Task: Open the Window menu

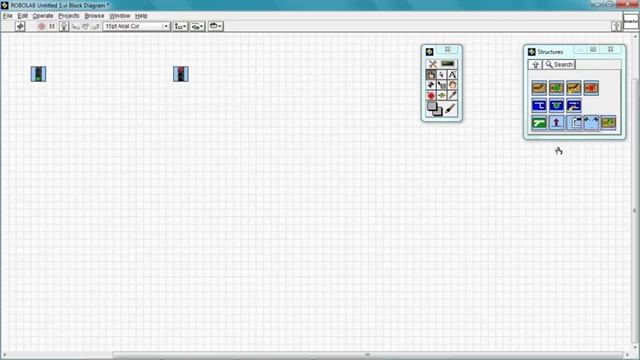Action: [120, 16]
